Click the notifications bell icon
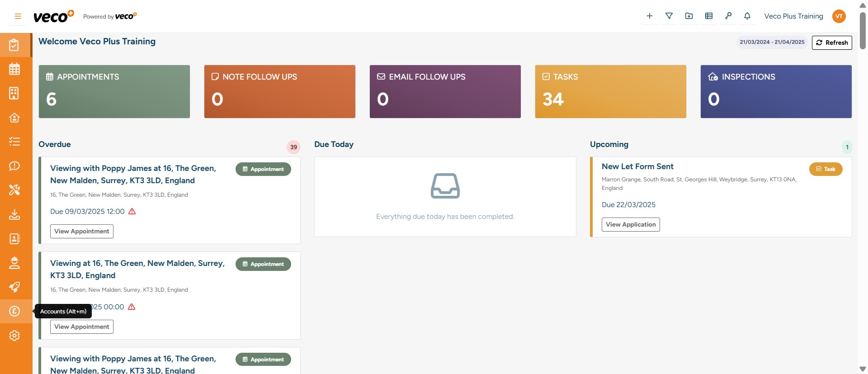868x374 pixels. click(747, 16)
